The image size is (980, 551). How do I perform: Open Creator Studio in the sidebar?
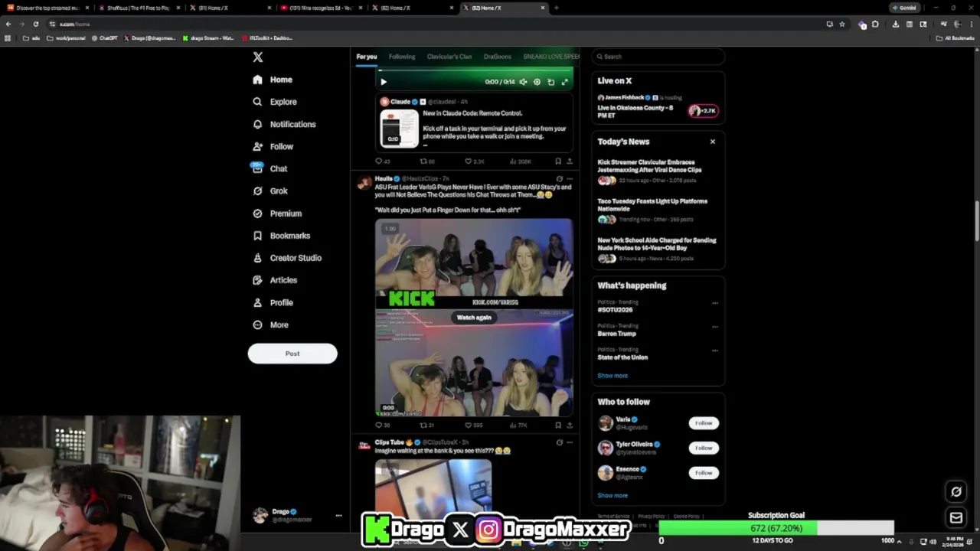[286, 258]
